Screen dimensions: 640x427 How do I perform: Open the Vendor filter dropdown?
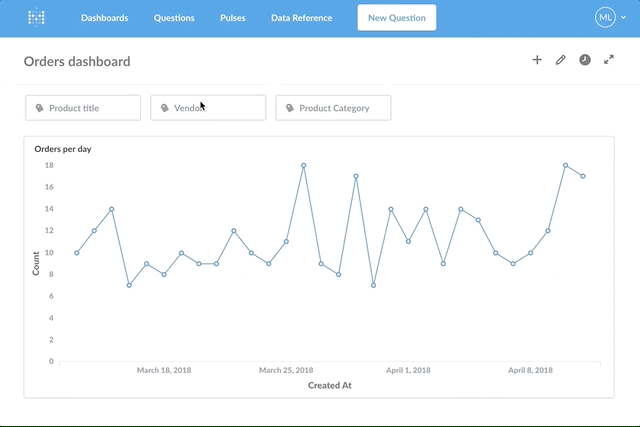pos(208,108)
